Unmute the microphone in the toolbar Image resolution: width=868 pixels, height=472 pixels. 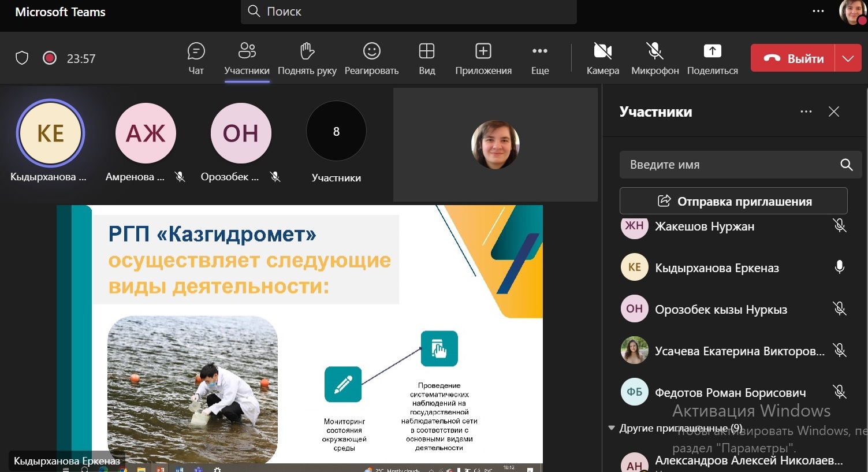coord(655,58)
